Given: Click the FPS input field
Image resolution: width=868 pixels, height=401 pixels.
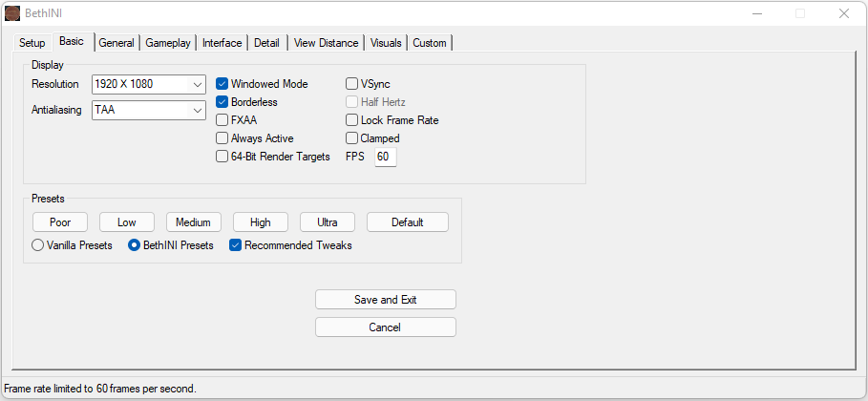Looking at the screenshot, I should [x=385, y=157].
